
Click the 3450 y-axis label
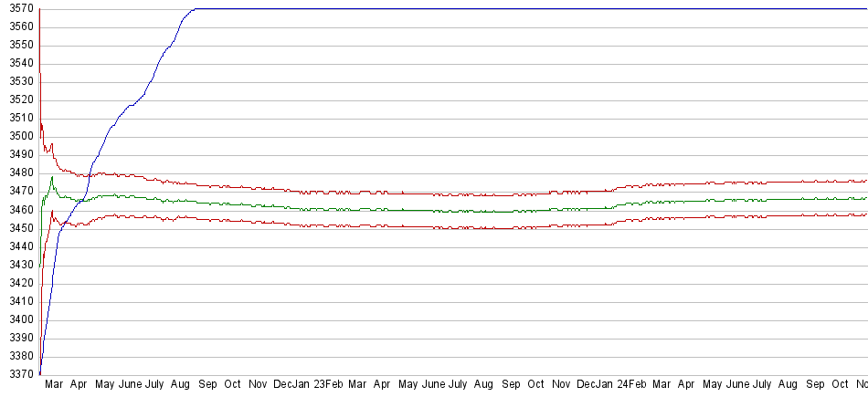coord(17,228)
